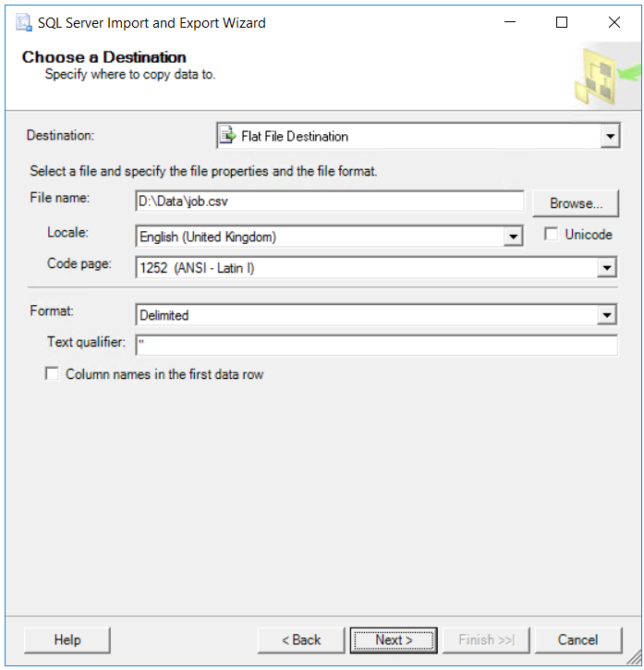Enable the Unicode checkbox
This screenshot has height=670, width=644.
[x=551, y=234]
